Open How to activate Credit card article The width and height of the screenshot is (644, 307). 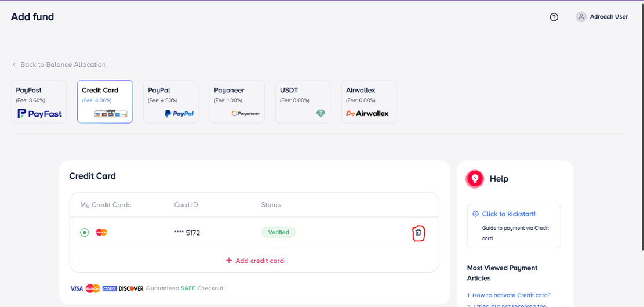point(511,295)
